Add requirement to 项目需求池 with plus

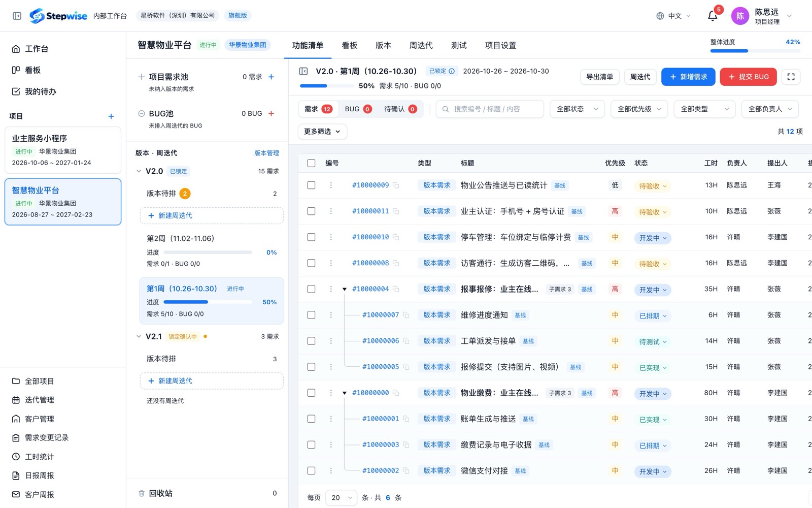pos(271,77)
